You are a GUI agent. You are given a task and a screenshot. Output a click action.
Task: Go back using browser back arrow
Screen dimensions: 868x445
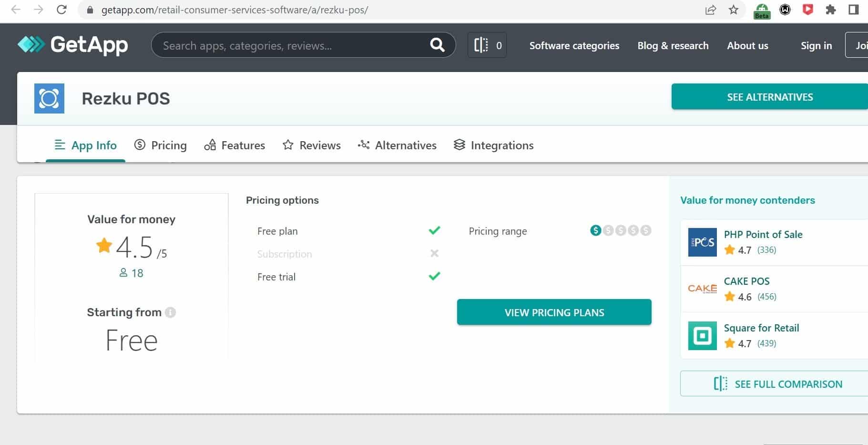(x=16, y=10)
